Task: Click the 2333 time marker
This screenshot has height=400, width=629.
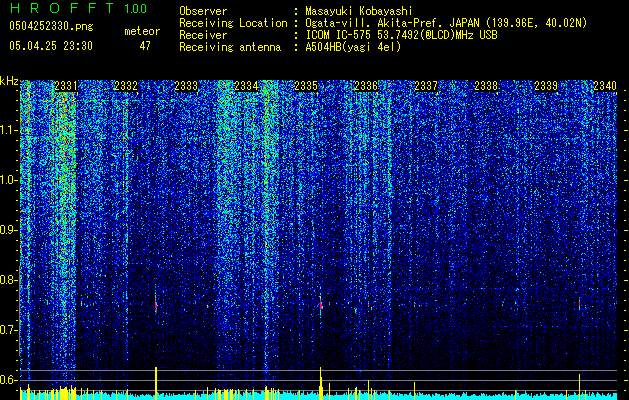Action: point(186,86)
